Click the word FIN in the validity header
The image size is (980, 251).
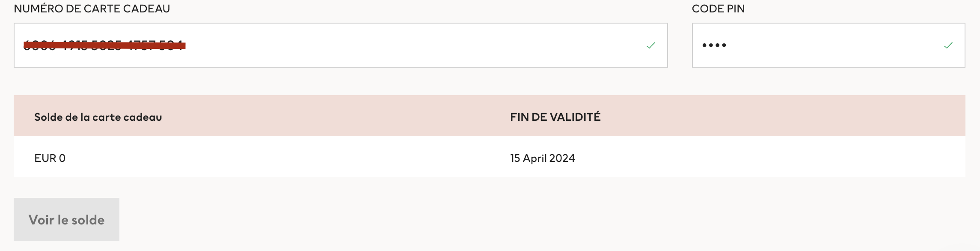[519, 117]
